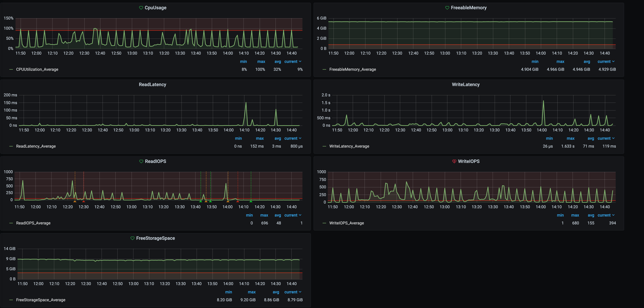Viewport: 644px width, 308px height.
Task: Click orange annotation marker at 14:00 in ReadIOPS
Action: [x=228, y=201]
